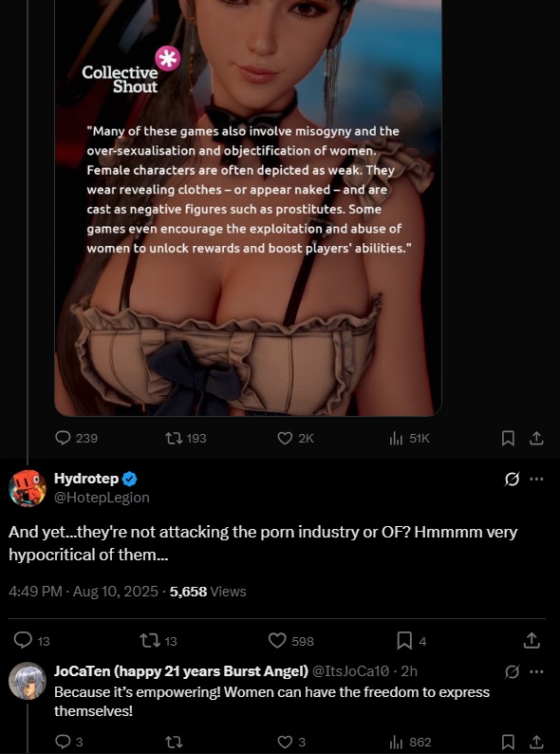Image resolution: width=560 pixels, height=754 pixels.
Task: Open Grok icon on Hydrotep's post
Action: pyautogui.click(x=512, y=479)
